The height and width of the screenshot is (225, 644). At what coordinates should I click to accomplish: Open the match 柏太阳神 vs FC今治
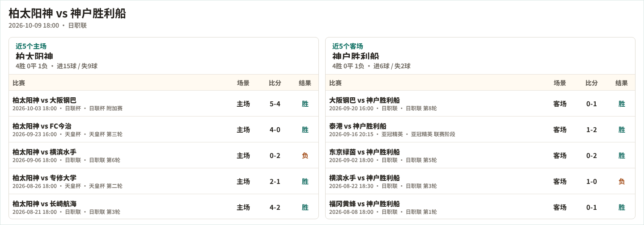point(42,126)
